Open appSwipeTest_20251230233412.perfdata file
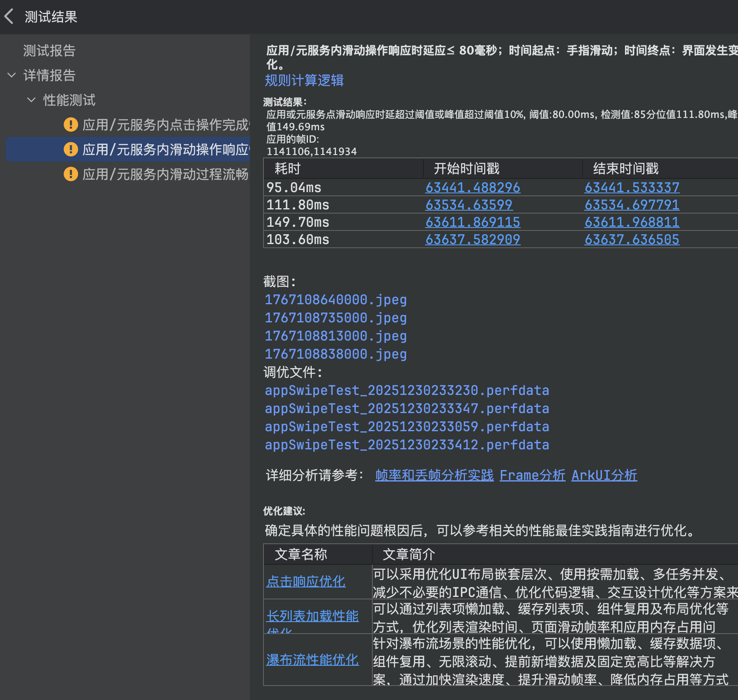The width and height of the screenshot is (738, 700). [x=407, y=445]
